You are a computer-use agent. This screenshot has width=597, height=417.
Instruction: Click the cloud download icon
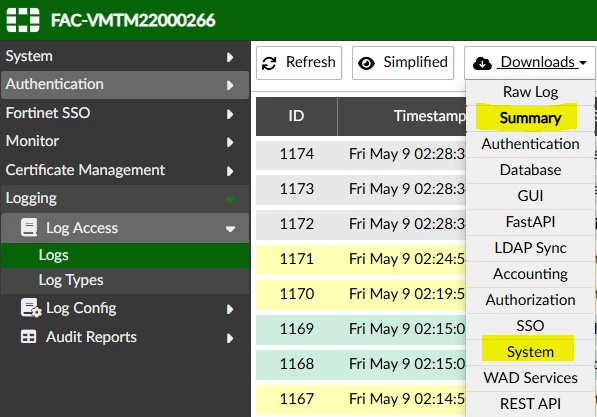pyautogui.click(x=482, y=63)
